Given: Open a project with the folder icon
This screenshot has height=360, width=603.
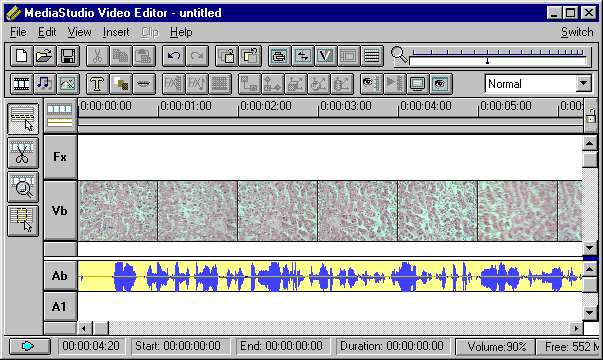Looking at the screenshot, I should 45,56.
